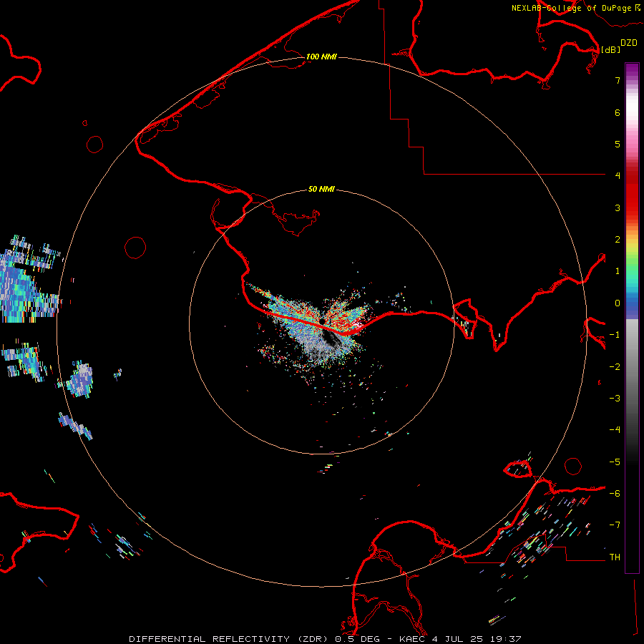Click the gray section of color bar near -2

click(x=632, y=366)
